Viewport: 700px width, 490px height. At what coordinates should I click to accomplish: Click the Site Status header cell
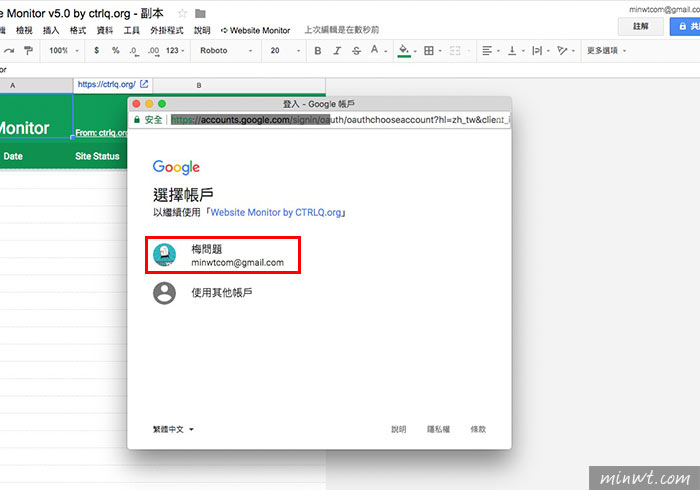point(97,156)
